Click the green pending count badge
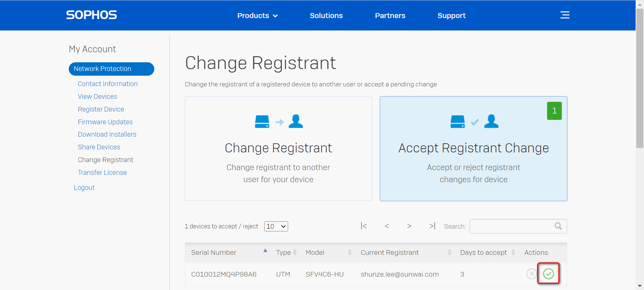644x290 pixels. point(554,111)
